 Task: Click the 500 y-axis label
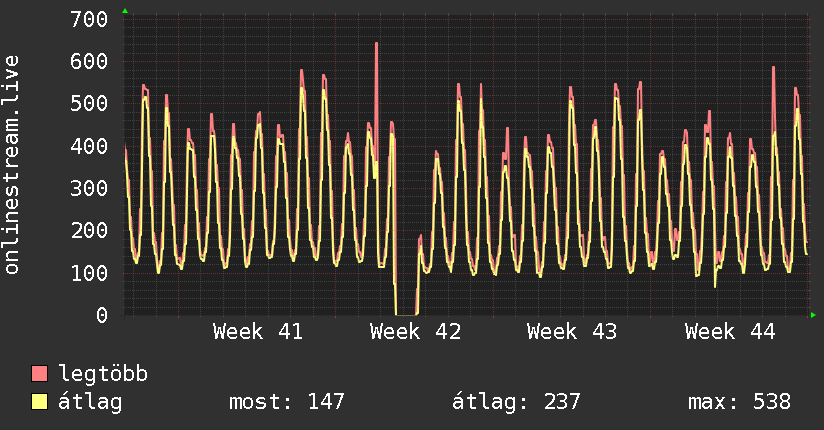tap(89, 103)
